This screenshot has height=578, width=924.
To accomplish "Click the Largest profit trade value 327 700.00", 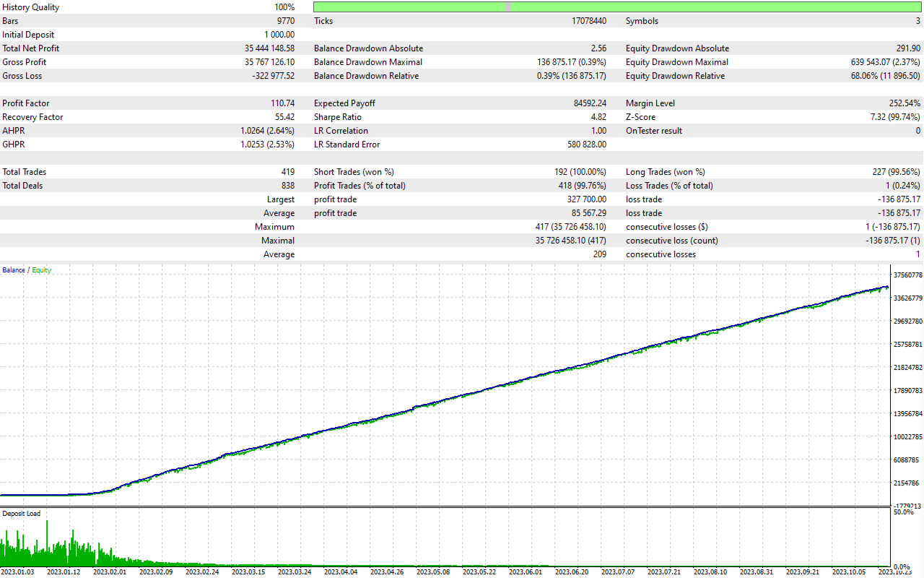I will pos(587,199).
